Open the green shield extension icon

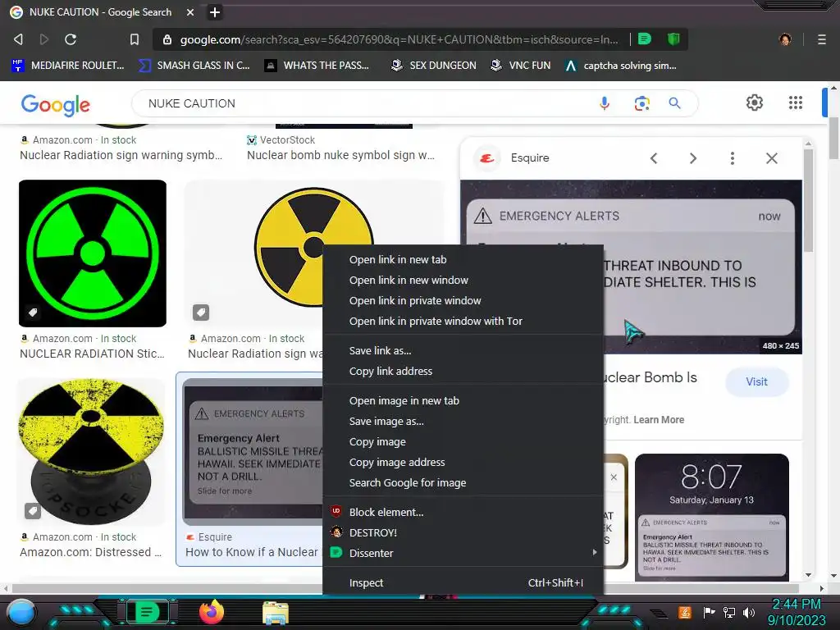673,39
